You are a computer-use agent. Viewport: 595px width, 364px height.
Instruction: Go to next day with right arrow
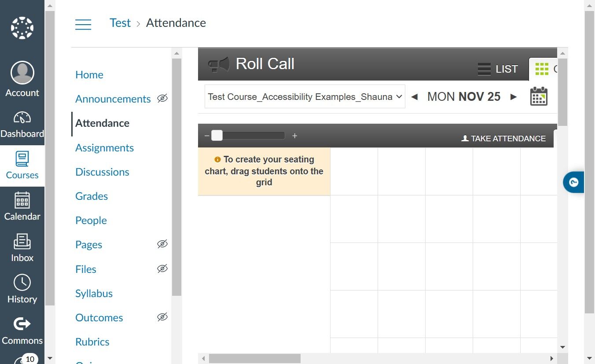pos(514,97)
